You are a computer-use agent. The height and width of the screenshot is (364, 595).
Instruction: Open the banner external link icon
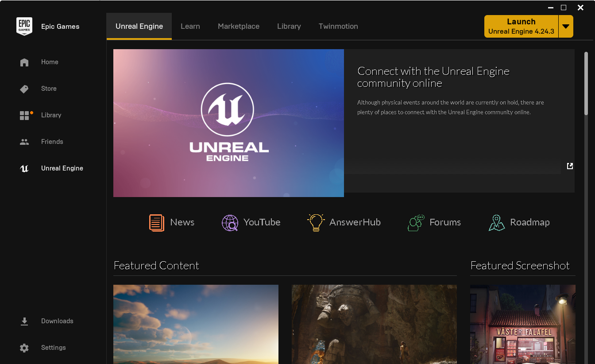click(x=570, y=166)
